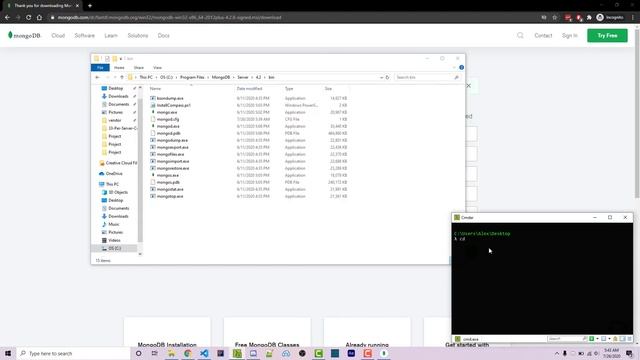
Task: Open the website search magnifier icon
Action: 520,36
